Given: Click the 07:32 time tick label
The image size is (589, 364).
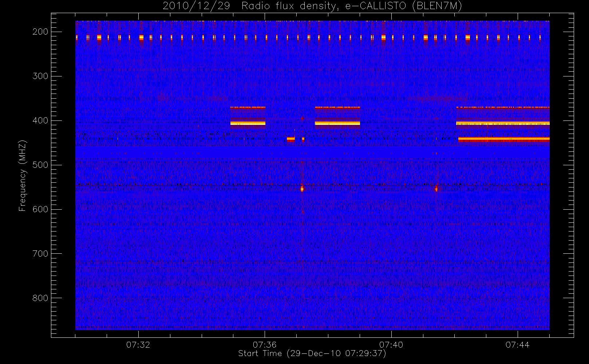Looking at the screenshot, I should [138, 344].
